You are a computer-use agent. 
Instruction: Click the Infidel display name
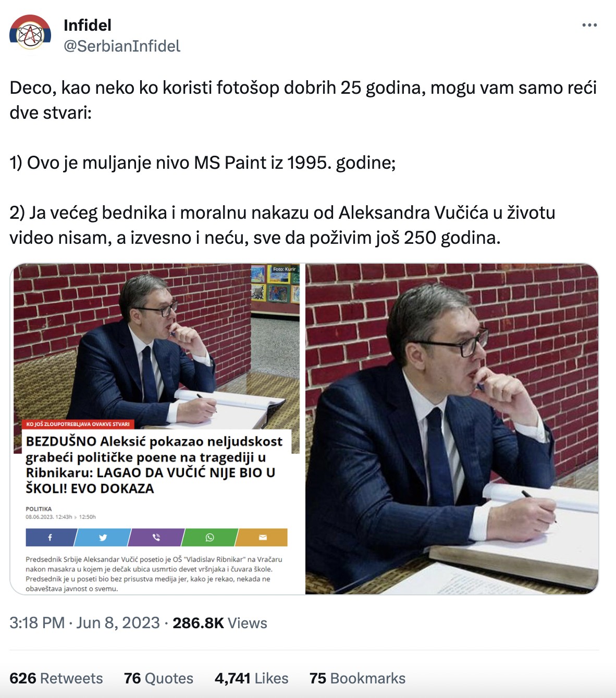pos(88,25)
